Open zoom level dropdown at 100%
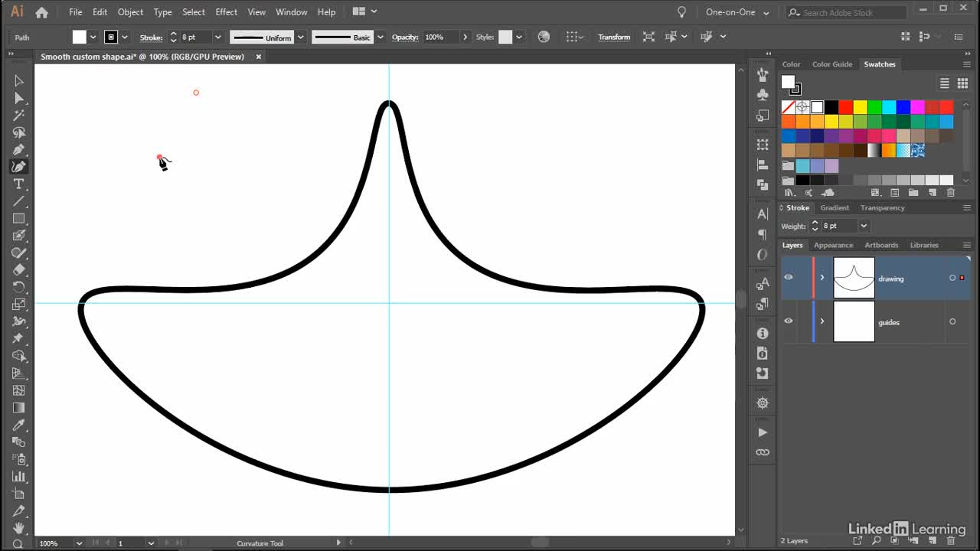 point(78,543)
